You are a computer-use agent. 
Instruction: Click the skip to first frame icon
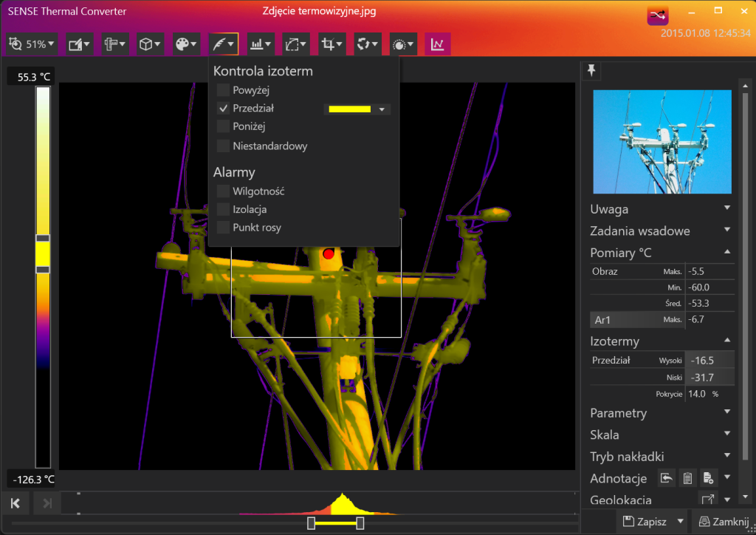tap(15, 504)
